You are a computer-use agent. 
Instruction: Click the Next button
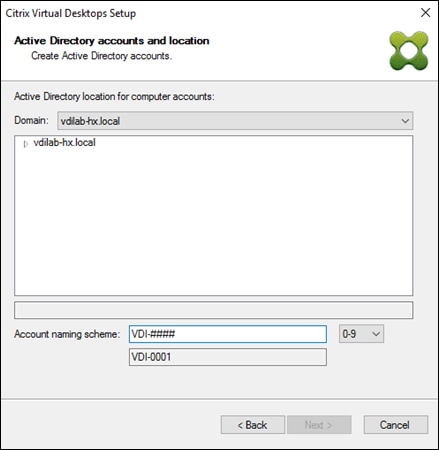click(x=319, y=425)
